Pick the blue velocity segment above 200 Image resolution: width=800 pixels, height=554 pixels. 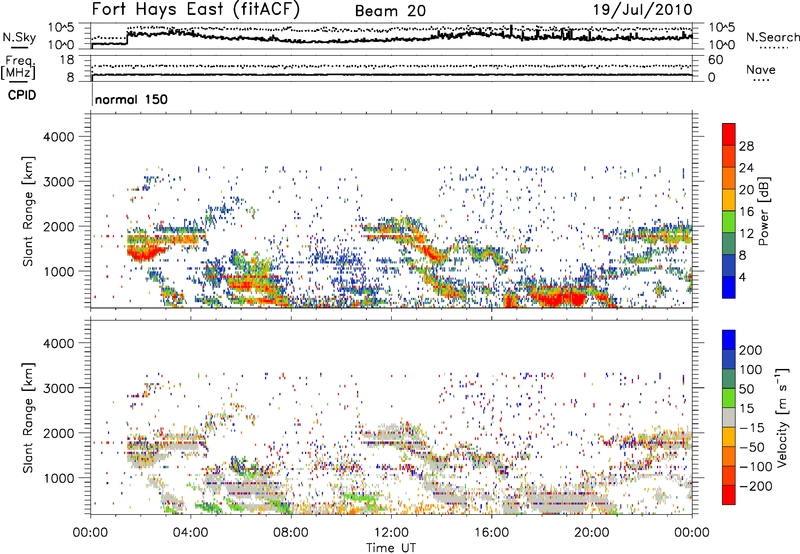729,340
